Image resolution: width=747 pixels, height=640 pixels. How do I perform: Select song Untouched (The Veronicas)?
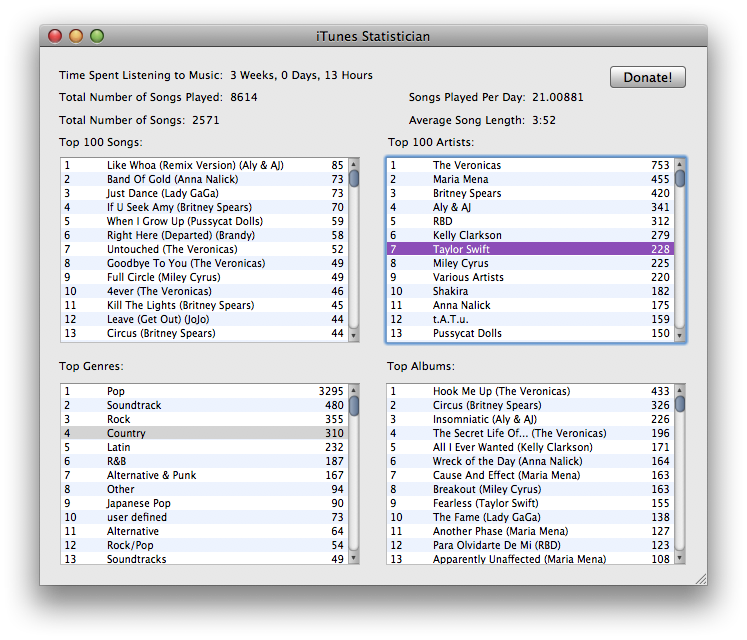(x=205, y=249)
